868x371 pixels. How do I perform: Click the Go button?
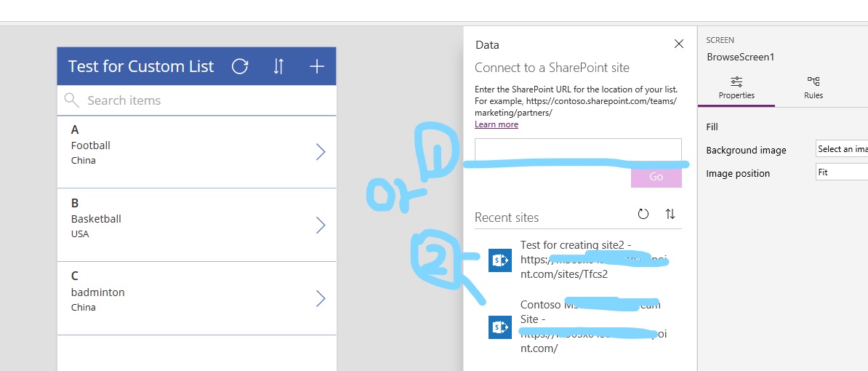point(656,177)
